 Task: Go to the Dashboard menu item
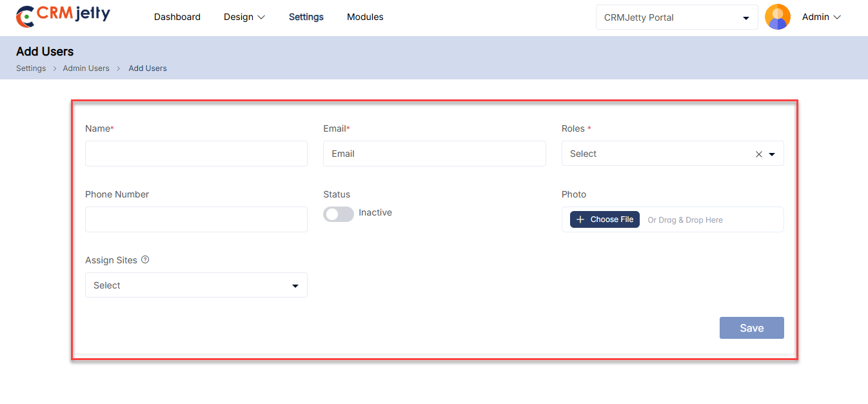pos(177,17)
